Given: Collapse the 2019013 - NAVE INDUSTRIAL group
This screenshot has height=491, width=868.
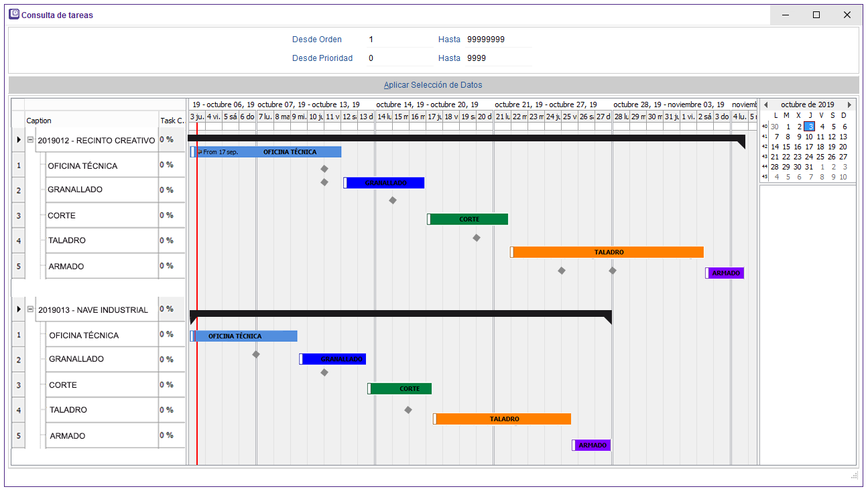Looking at the screenshot, I should [x=30, y=309].
